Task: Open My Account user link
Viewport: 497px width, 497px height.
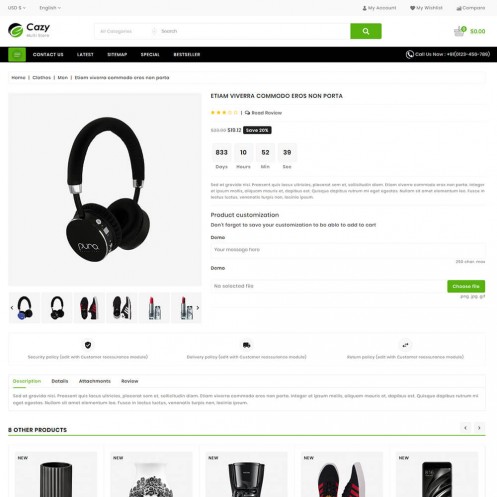Action: pos(379,8)
